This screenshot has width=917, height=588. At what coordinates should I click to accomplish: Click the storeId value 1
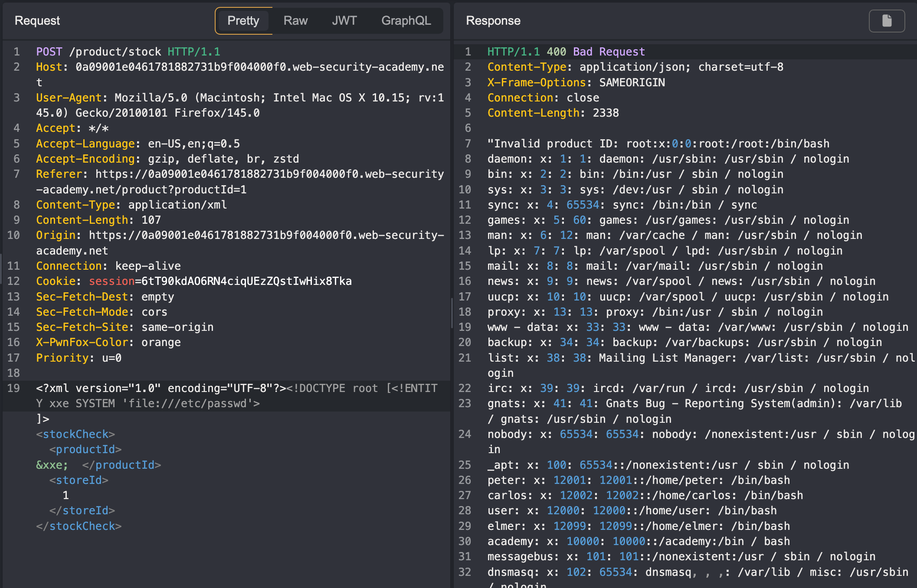click(65, 495)
